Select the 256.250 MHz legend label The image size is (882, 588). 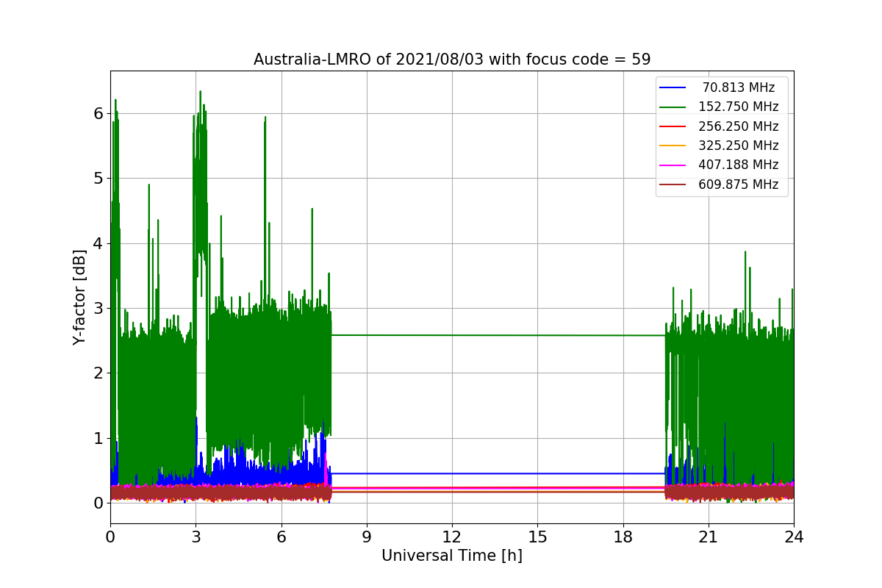coord(739,126)
